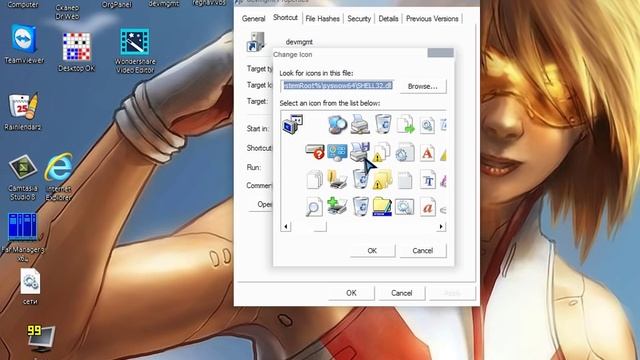
Task: Confirm with OK in Change Icon dialog
Action: 372,251
